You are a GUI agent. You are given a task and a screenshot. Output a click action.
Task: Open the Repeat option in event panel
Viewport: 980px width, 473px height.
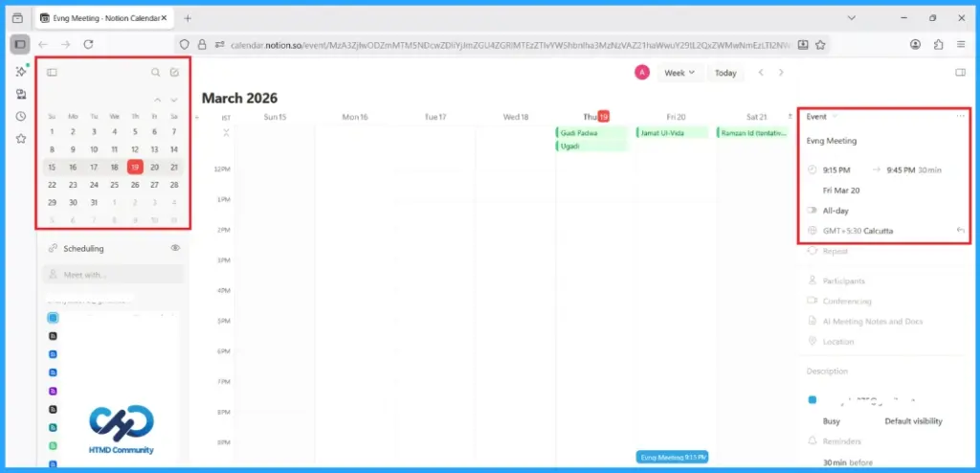[835, 251]
